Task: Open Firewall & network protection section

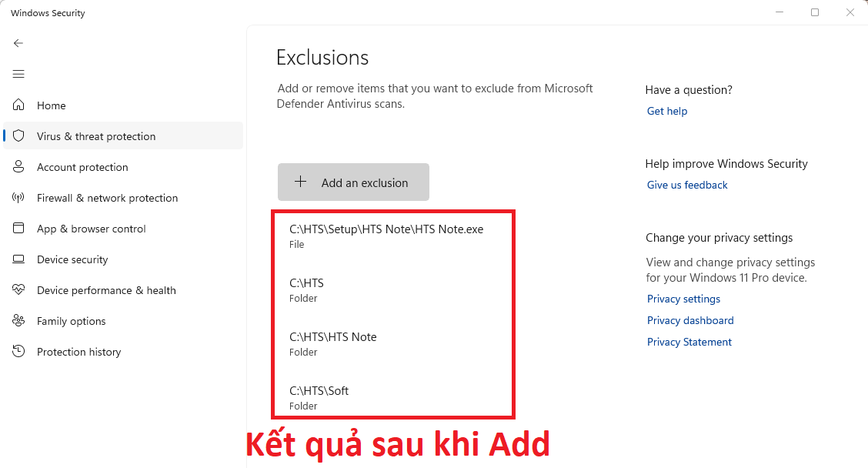Action: click(x=123, y=198)
